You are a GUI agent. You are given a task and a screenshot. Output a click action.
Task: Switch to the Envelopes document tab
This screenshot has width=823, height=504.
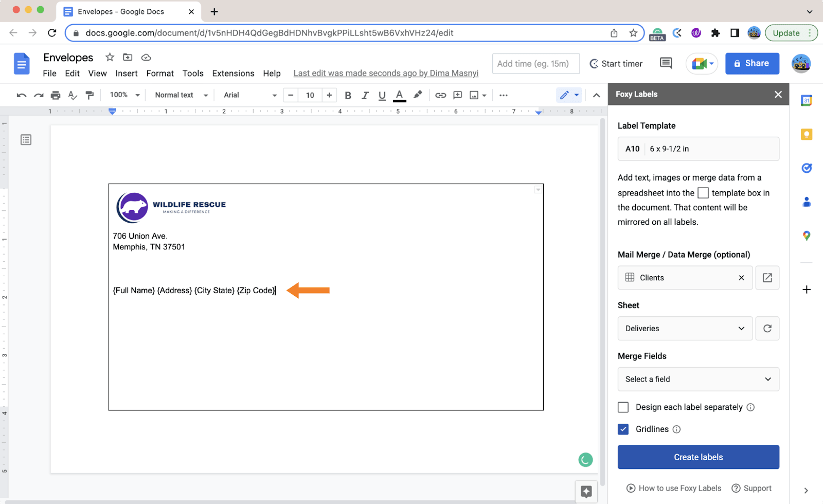tap(121, 11)
